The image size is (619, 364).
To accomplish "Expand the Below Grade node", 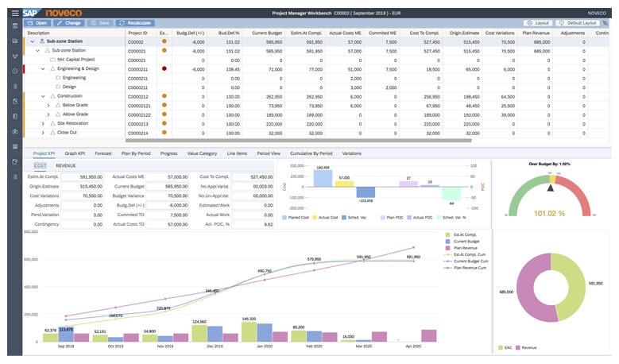I will [48, 106].
